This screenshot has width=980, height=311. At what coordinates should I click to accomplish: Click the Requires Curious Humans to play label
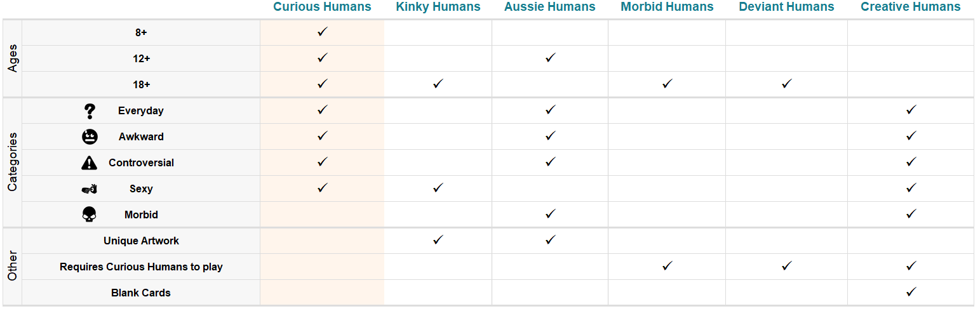(x=141, y=267)
